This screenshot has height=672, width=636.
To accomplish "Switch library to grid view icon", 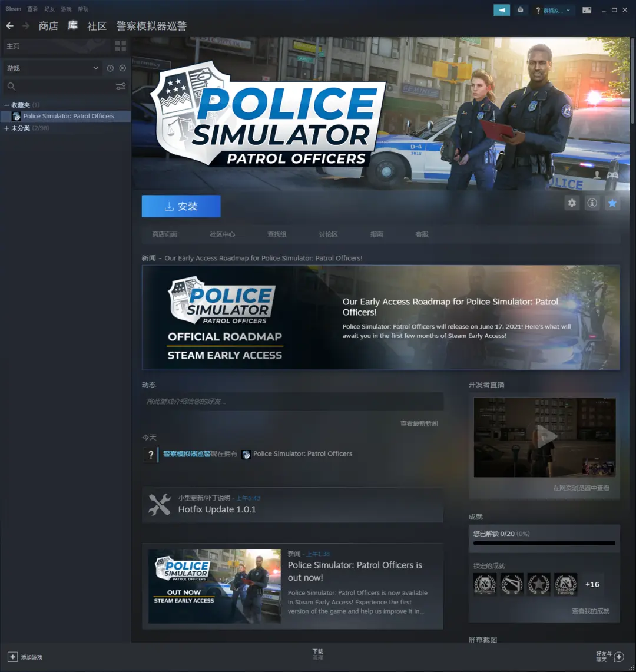I will click(x=121, y=46).
